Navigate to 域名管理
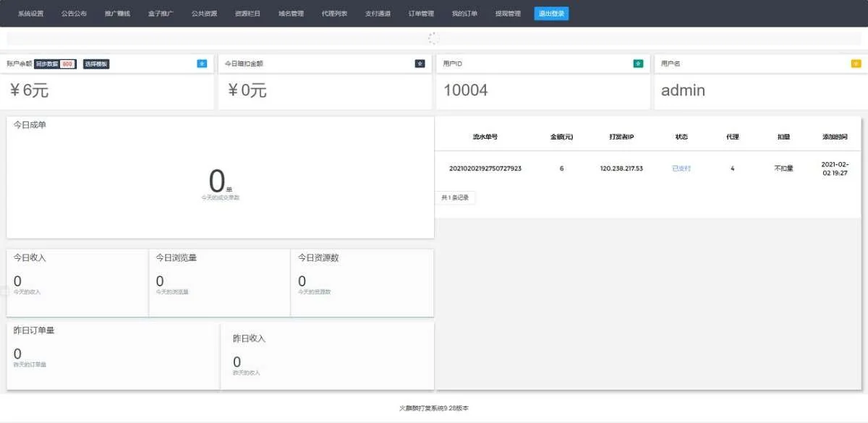 pos(291,14)
